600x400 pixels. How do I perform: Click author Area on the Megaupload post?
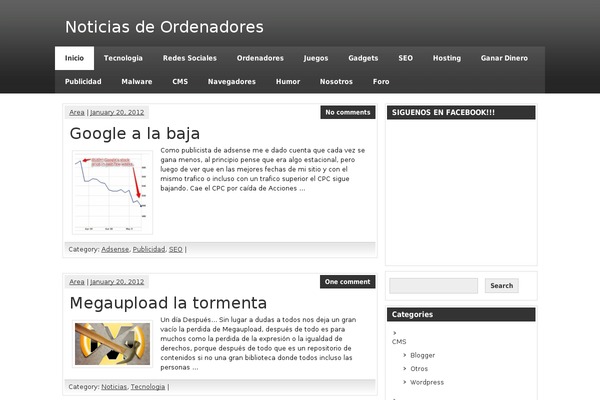click(77, 282)
